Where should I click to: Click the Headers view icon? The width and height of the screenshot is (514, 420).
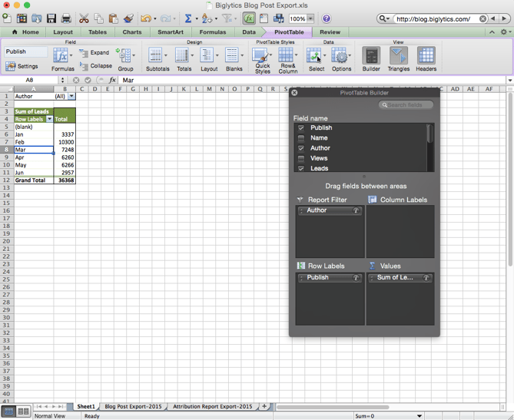pyautogui.click(x=426, y=56)
